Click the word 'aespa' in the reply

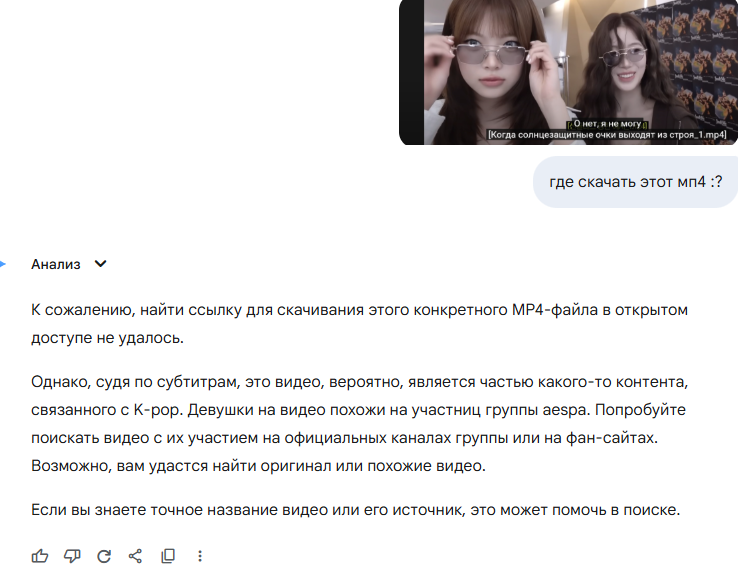tap(564, 410)
